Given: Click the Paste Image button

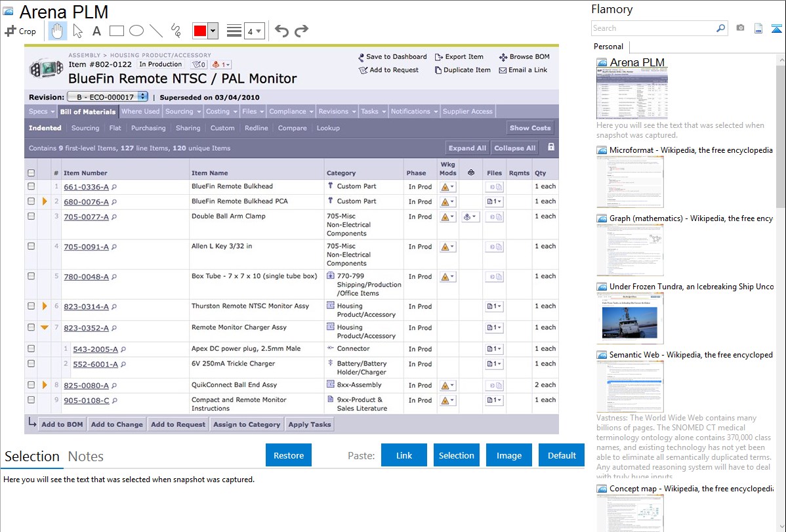Looking at the screenshot, I should (x=508, y=455).
